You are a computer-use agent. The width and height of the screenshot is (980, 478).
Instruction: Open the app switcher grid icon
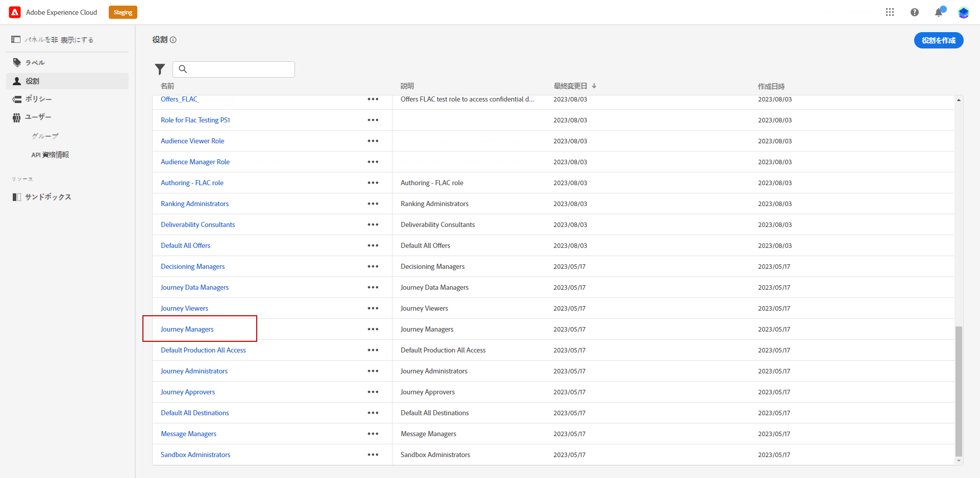click(x=890, y=12)
